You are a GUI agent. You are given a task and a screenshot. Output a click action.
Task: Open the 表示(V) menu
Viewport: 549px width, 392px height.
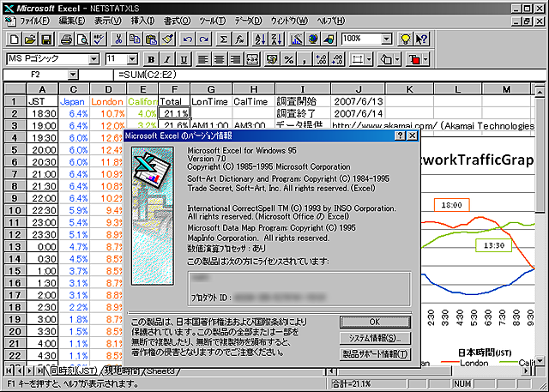point(107,21)
